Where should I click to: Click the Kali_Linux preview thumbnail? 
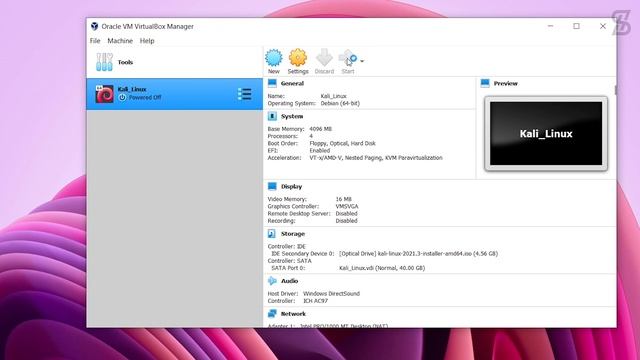tap(546, 133)
